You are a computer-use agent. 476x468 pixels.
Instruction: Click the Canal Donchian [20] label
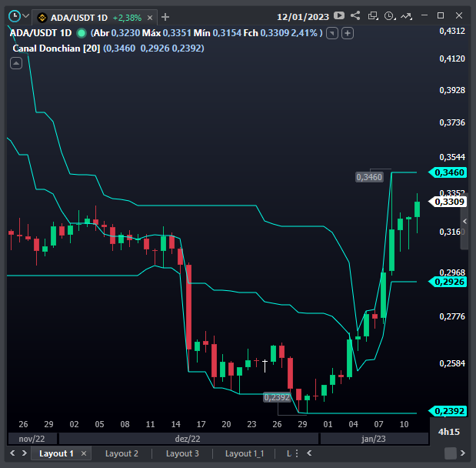coord(56,48)
